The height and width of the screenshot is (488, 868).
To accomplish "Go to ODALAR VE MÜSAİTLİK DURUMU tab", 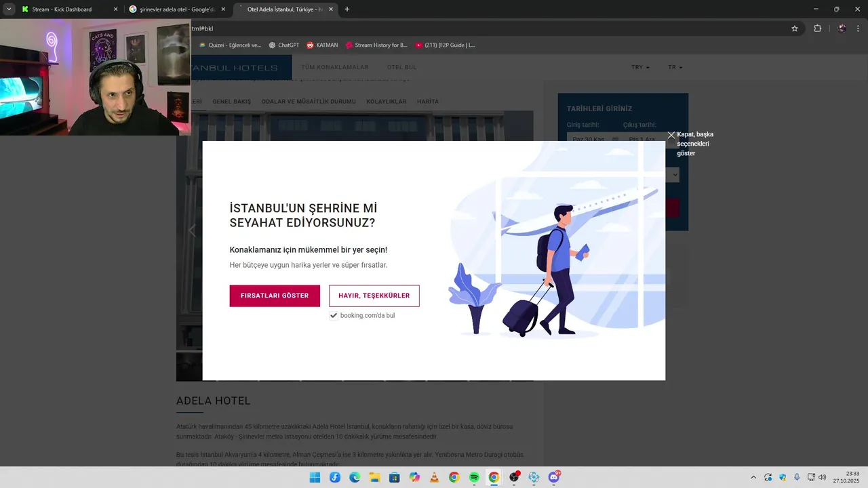I will pos(309,102).
